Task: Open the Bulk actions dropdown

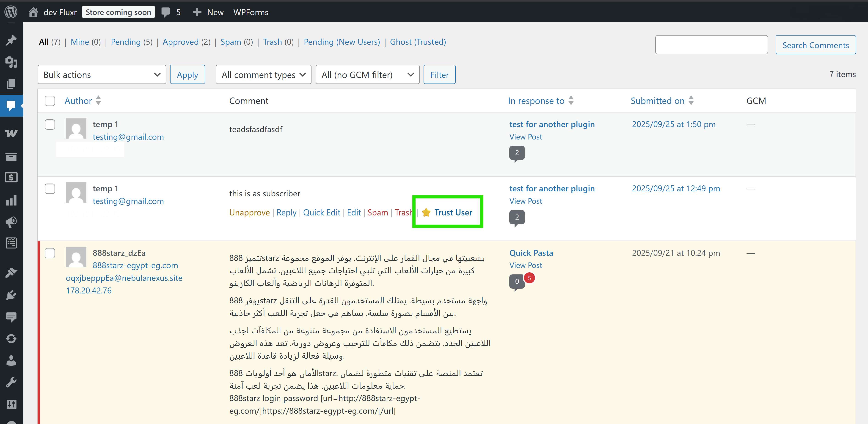Action: [102, 74]
